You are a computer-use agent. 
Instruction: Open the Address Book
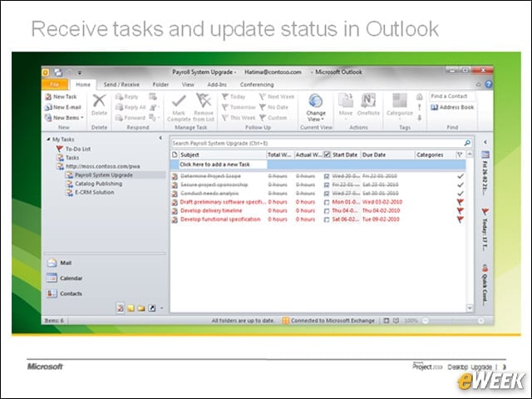[x=452, y=107]
